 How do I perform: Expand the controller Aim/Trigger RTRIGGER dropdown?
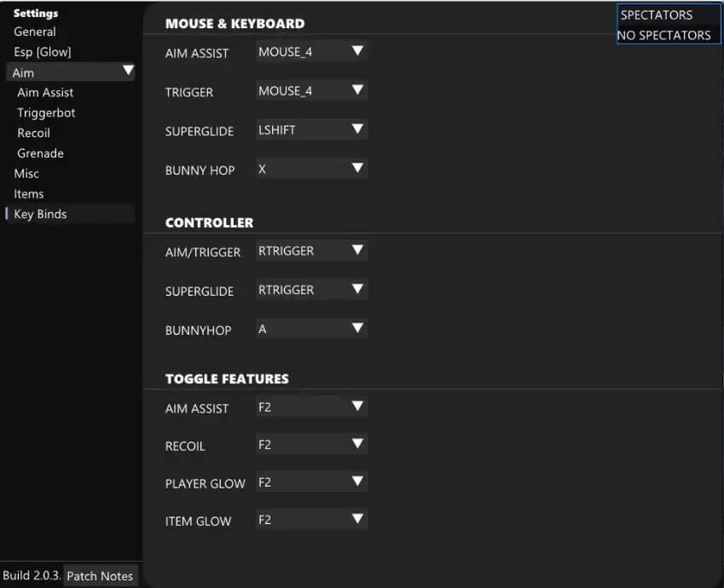pos(311,251)
